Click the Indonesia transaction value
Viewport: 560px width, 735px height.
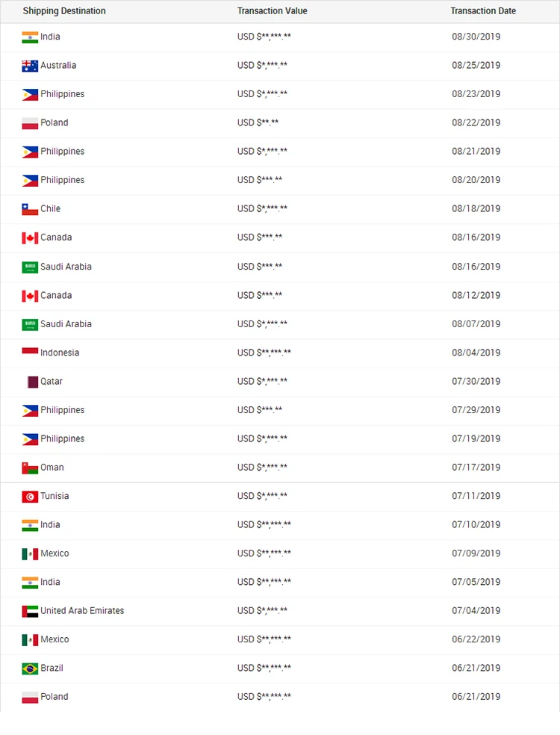click(264, 353)
